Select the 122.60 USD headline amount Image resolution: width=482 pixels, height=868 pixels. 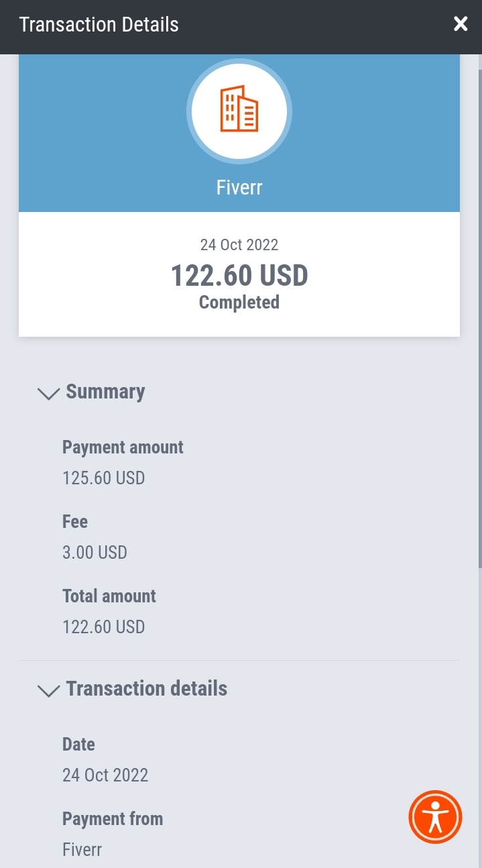pos(239,276)
